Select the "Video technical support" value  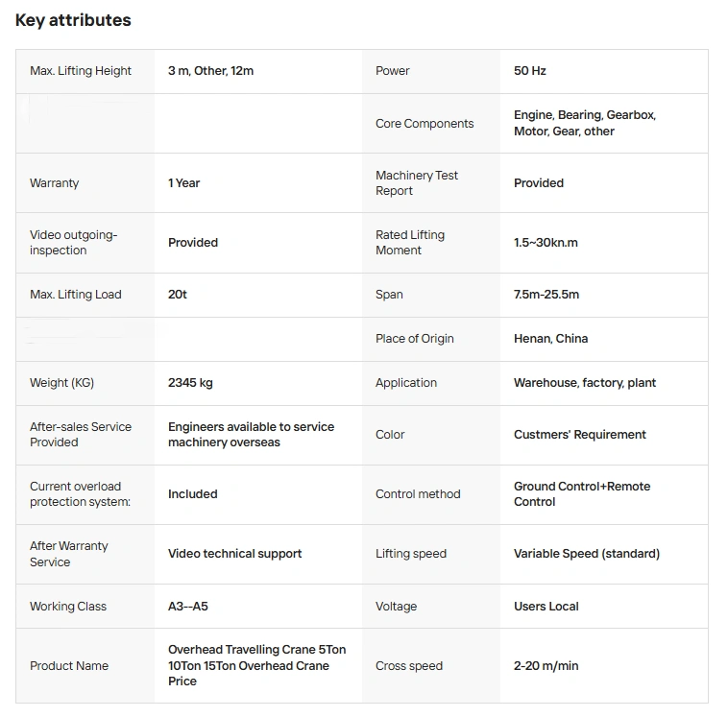pyautogui.click(x=234, y=554)
